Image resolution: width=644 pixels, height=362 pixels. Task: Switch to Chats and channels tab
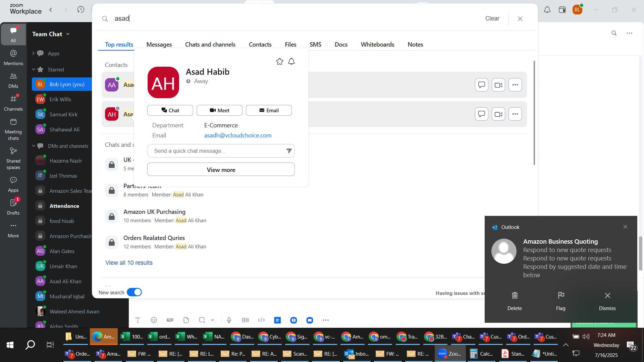210,45
